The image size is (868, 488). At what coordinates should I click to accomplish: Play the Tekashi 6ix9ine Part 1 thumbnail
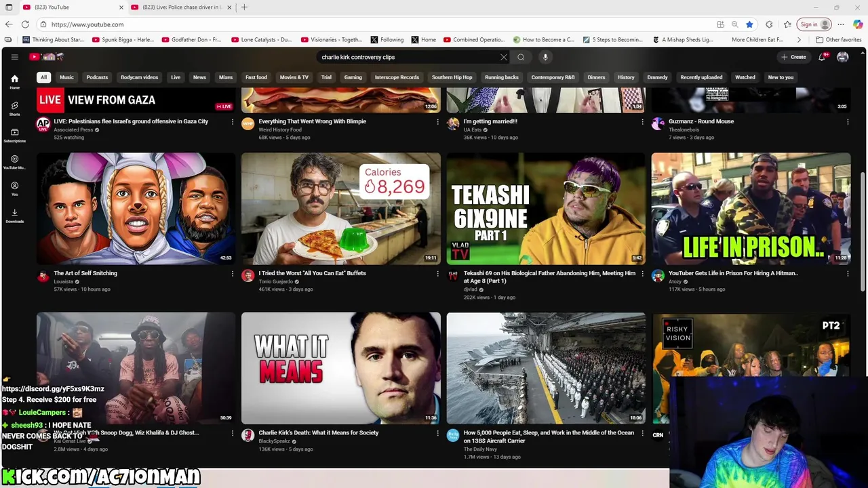(x=546, y=208)
